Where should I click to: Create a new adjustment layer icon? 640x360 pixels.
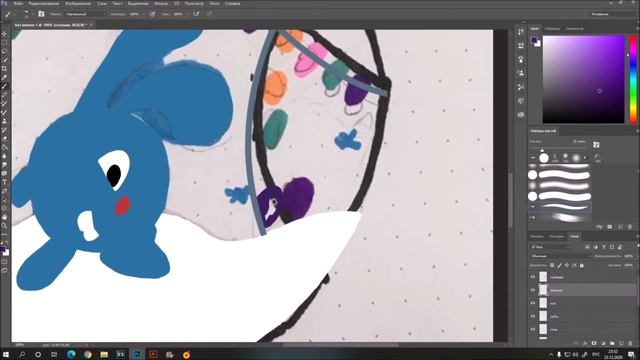click(603, 343)
